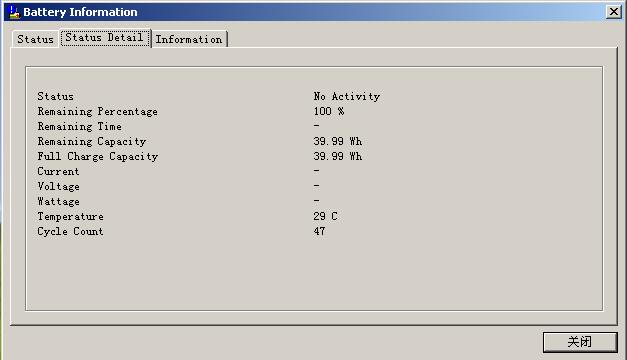Click the Voltage label
The image size is (627, 360).
[x=58, y=186]
